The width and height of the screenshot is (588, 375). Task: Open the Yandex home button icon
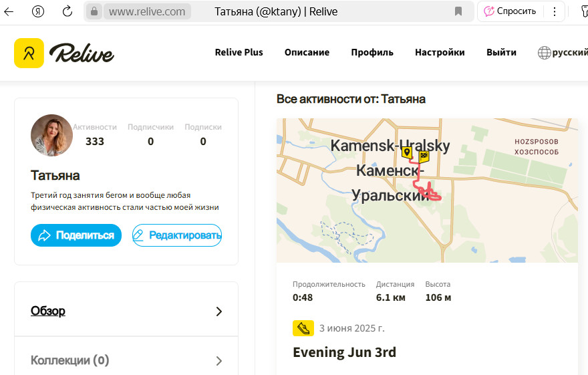(x=38, y=11)
